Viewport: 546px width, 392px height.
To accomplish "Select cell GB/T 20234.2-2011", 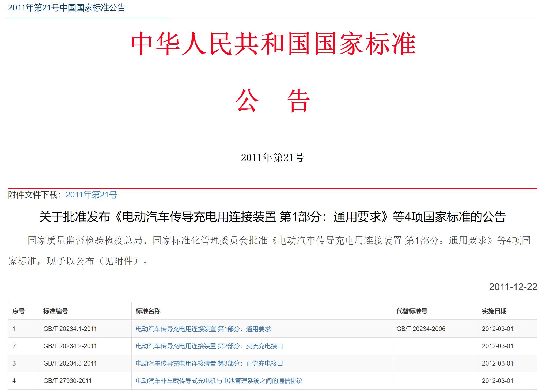I will [x=70, y=346].
